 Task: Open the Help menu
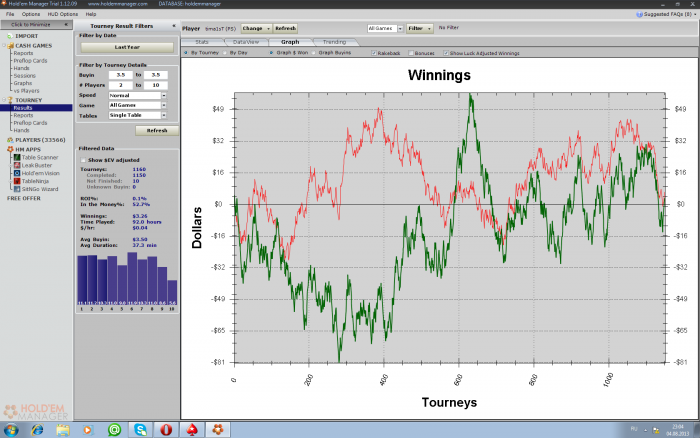point(91,14)
